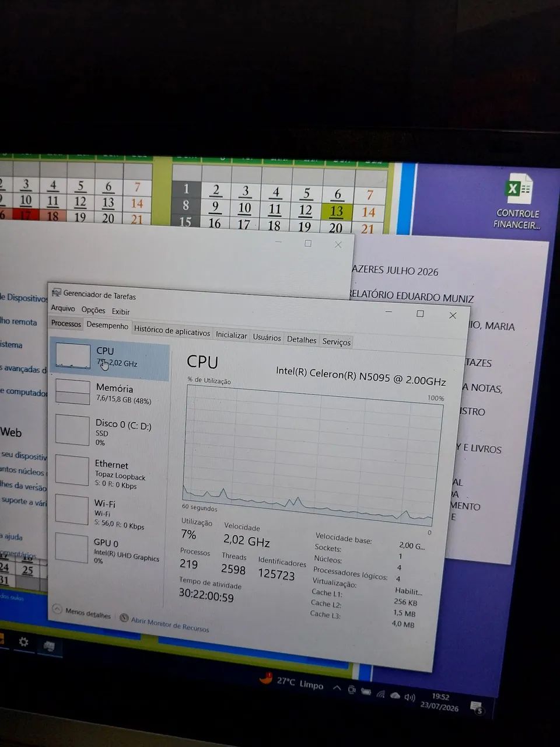The height and width of the screenshot is (747, 560).
Task: Click the battery tray icon
Action: 366,692
